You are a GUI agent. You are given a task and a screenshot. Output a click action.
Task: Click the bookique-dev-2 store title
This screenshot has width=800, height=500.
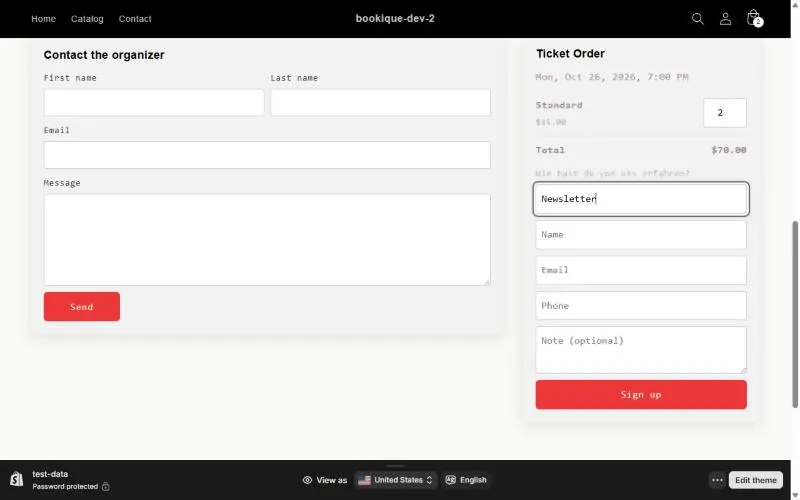(395, 19)
